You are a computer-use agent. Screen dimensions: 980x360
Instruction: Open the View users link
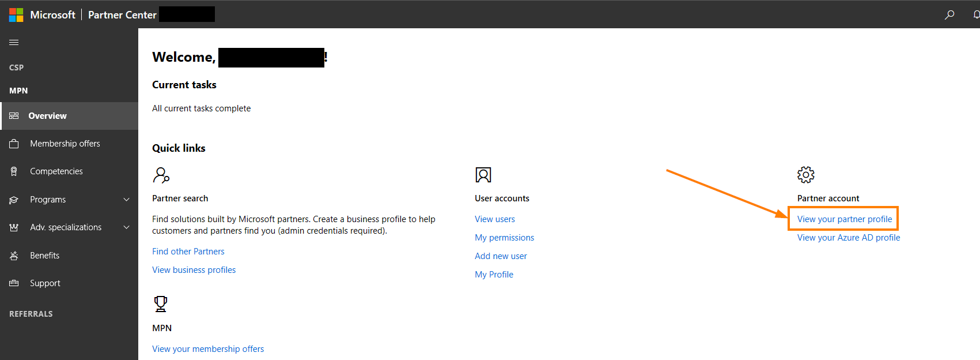pyautogui.click(x=495, y=219)
